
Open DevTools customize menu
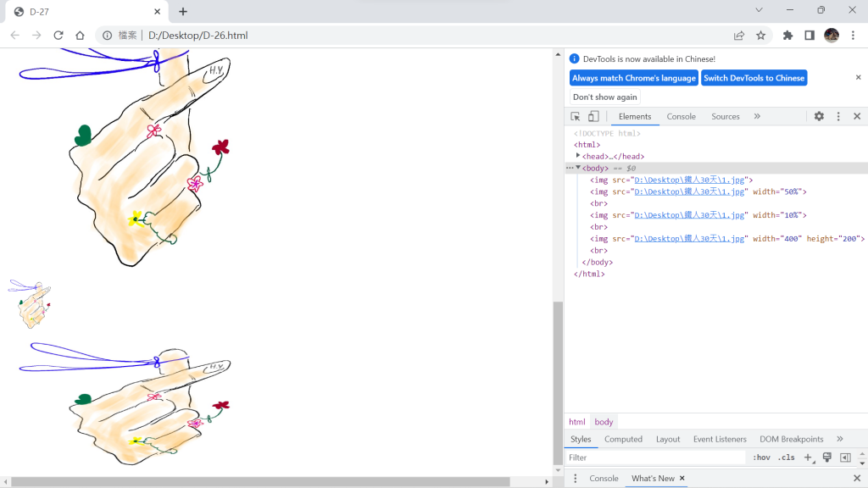pyautogui.click(x=838, y=116)
